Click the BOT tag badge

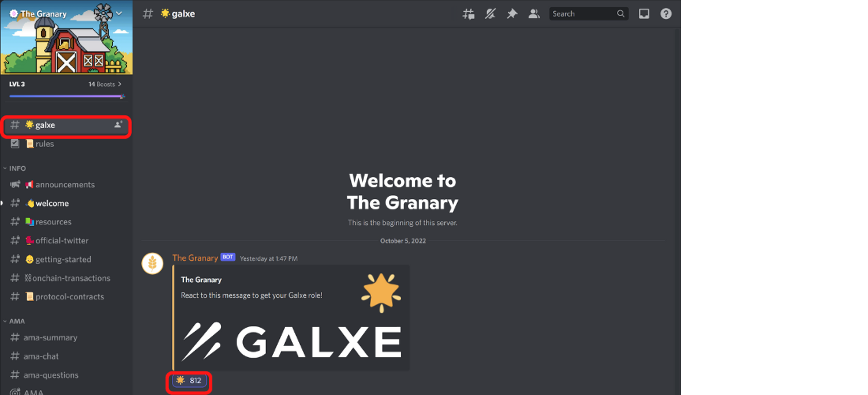(227, 257)
